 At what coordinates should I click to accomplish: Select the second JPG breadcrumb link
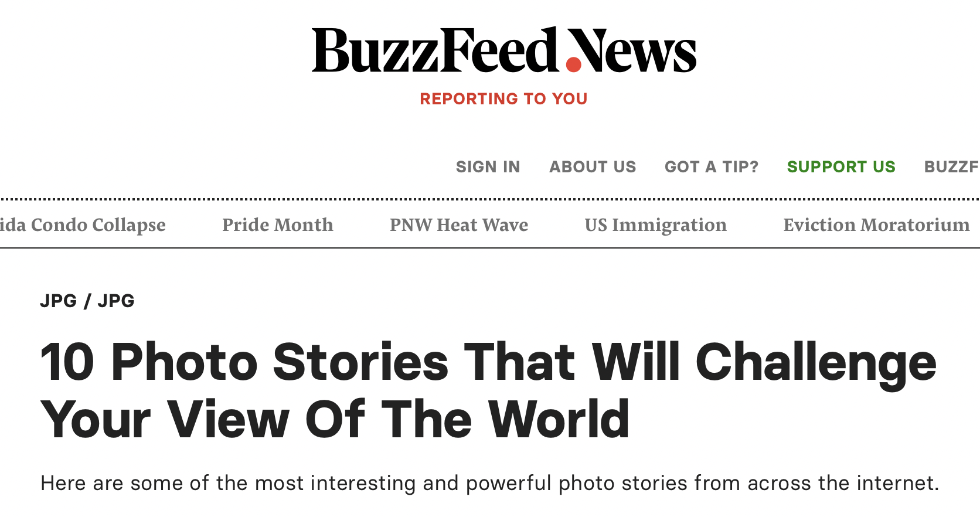tap(115, 301)
